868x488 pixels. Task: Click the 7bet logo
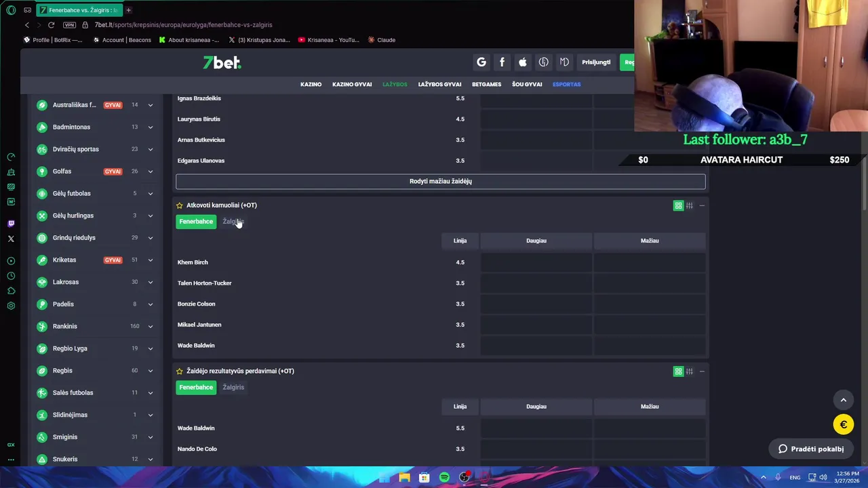[x=222, y=62]
